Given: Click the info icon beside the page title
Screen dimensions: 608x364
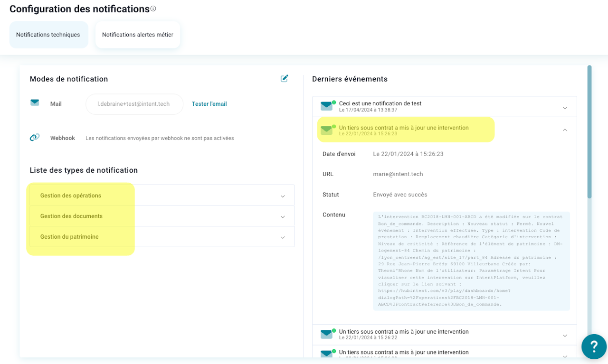Looking at the screenshot, I should 153,9.
